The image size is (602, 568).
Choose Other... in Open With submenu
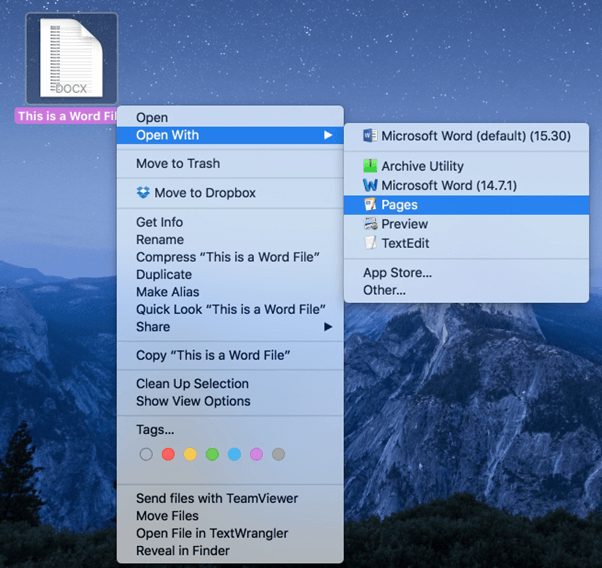(466, 290)
